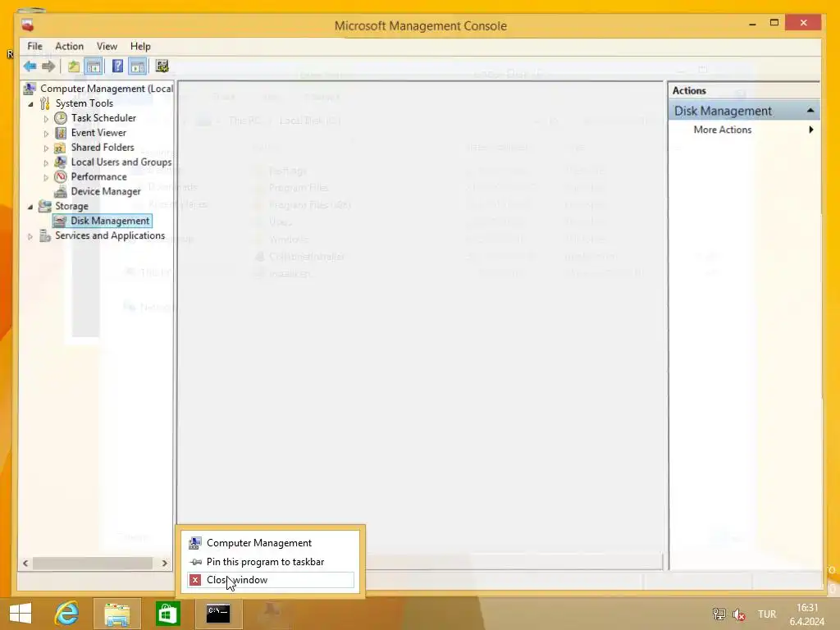The height and width of the screenshot is (630, 840).
Task: Maximize the Microsoft Management Console window
Action: (774, 22)
